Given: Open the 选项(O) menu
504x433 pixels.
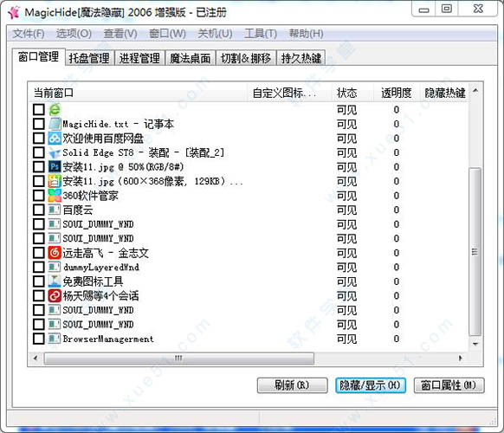Looking at the screenshot, I should pos(74,34).
